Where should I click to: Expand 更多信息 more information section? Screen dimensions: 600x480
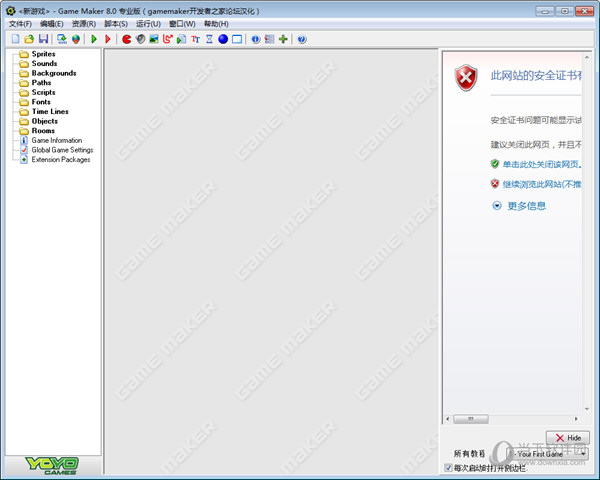(x=526, y=206)
